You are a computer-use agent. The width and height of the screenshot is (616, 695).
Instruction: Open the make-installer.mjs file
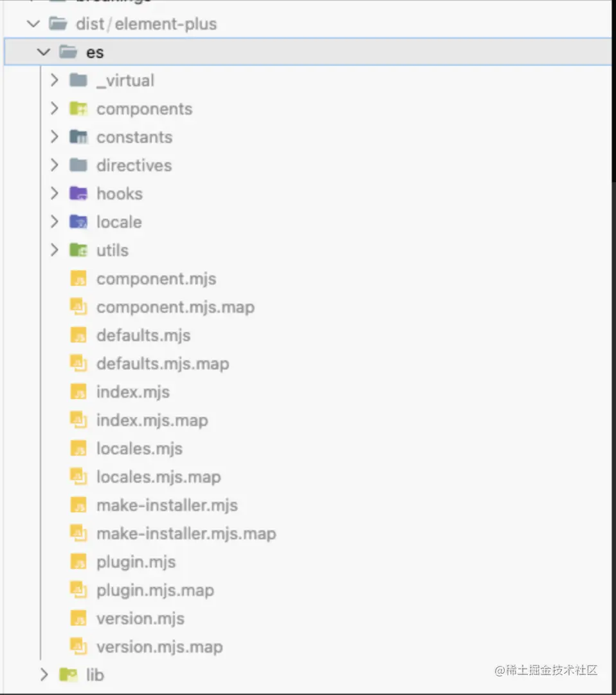[x=167, y=505]
